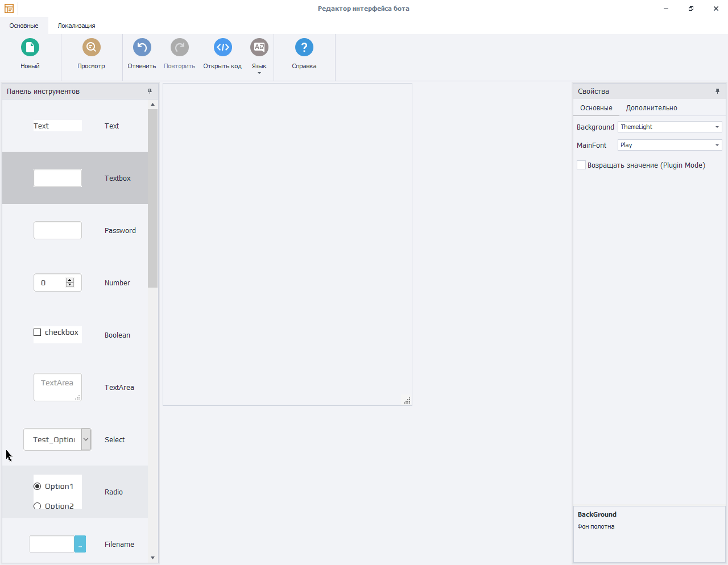Screen dimensions: 728x565
Task: Toggle the checkbox in the Boolean tool preview
Action: point(38,333)
